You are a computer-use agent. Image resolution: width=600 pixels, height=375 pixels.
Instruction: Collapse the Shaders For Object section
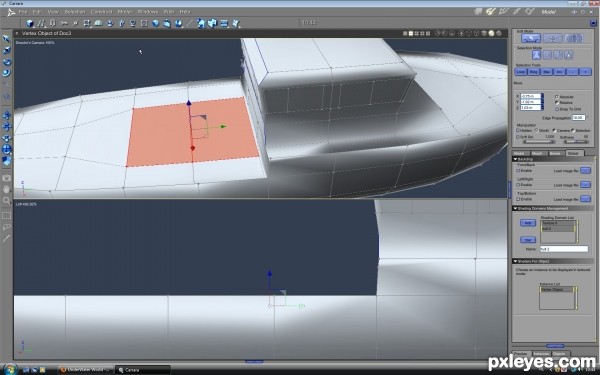(x=515, y=261)
